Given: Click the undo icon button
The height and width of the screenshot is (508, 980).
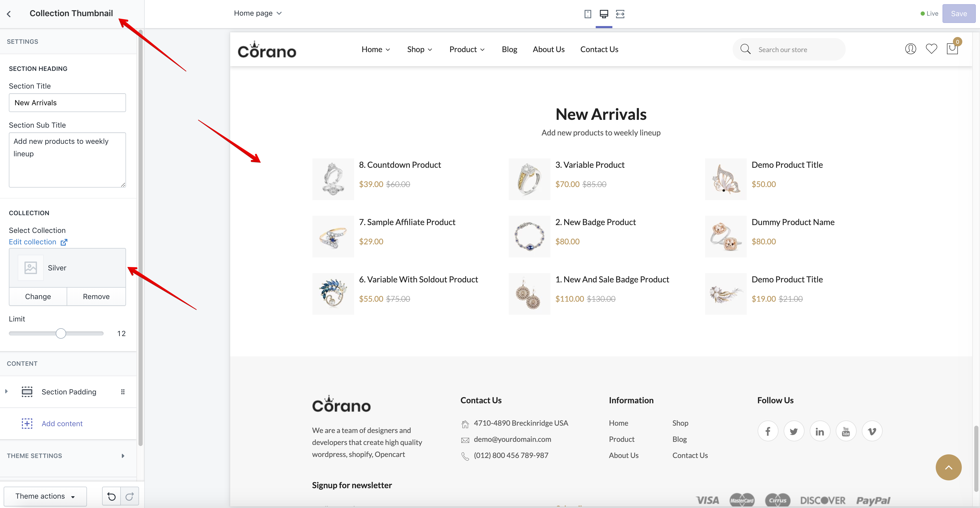Looking at the screenshot, I should tap(111, 496).
